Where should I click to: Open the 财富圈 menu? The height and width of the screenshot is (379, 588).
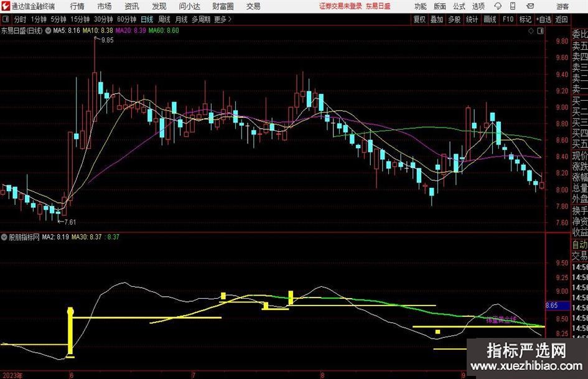(223, 6)
